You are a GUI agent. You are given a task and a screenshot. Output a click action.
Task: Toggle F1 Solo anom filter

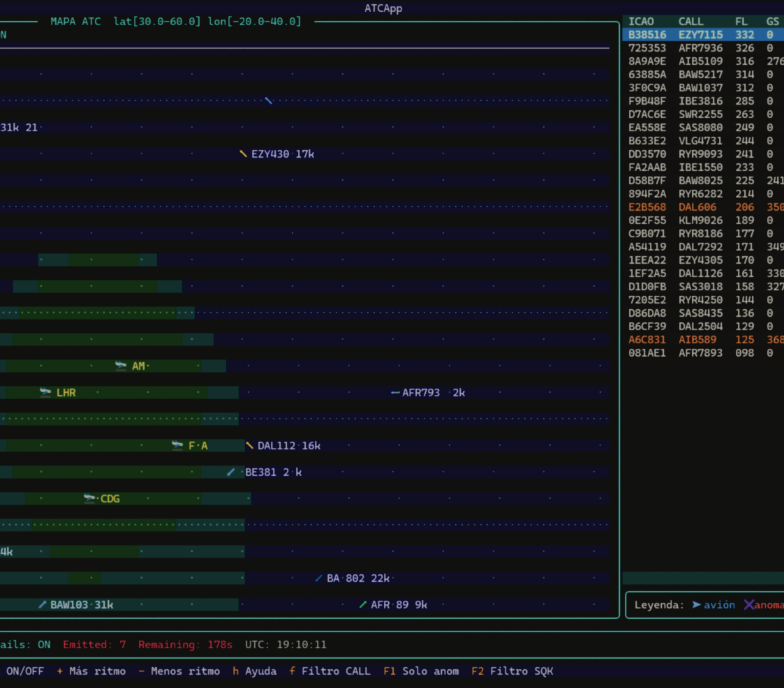point(421,671)
